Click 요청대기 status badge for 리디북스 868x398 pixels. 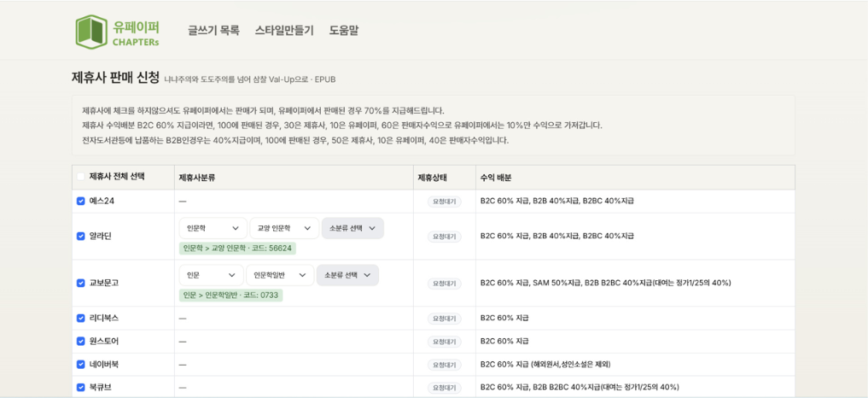444,319
